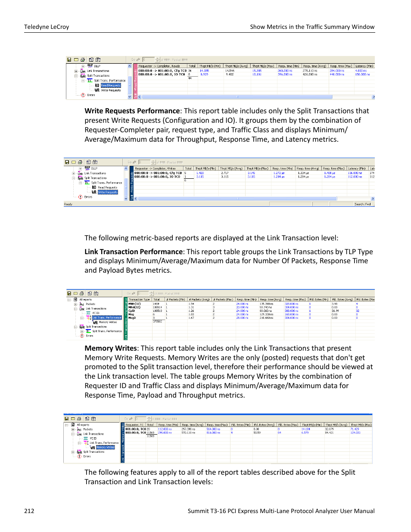Click save icon in Memory Writes screenshot toolbar
This screenshot has height=532, width=411.
(x=66, y=419)
